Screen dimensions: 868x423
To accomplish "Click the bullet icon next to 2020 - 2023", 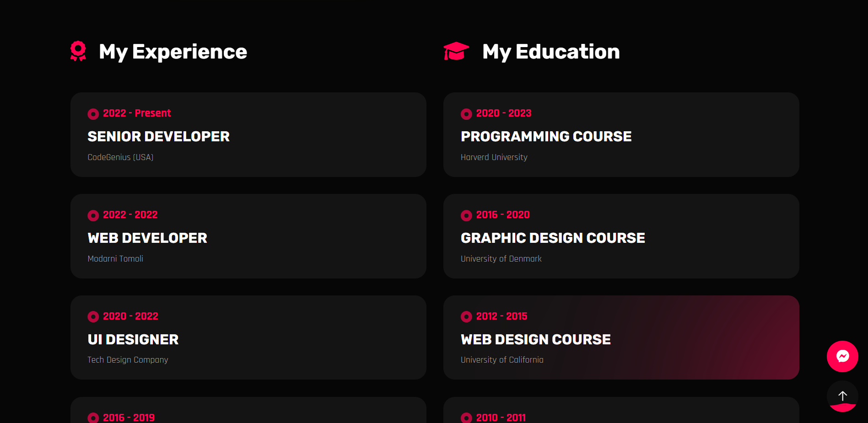I will [466, 114].
